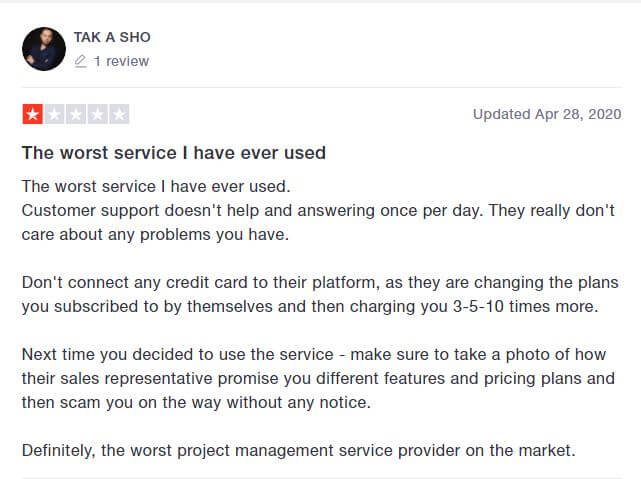Click the line 'care about any problems you have'
This screenshot has height=479, width=641.
pos(155,235)
